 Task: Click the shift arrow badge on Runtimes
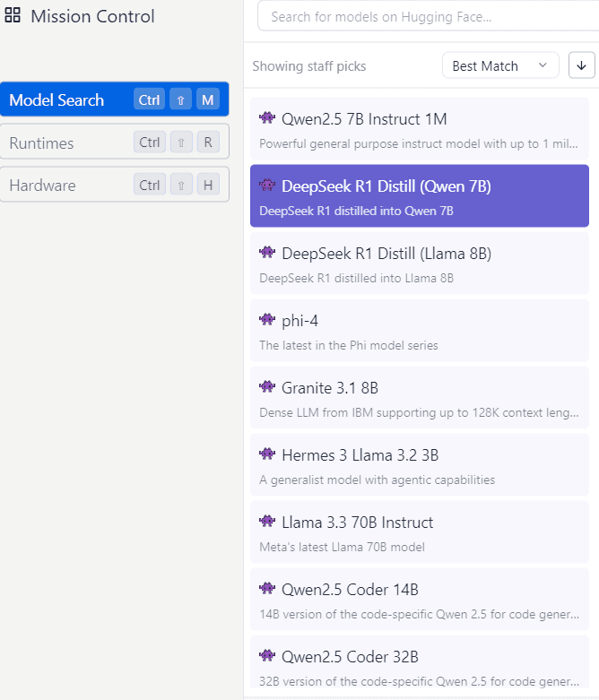click(181, 142)
